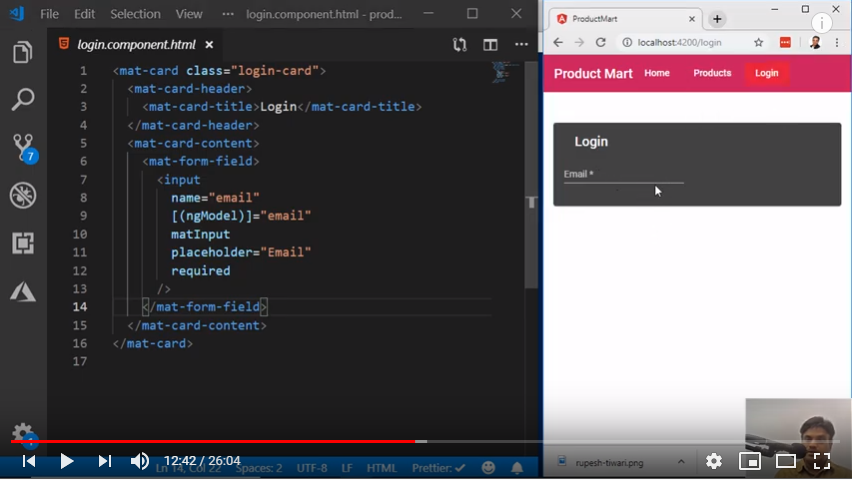
Task: Seek on the red video progress bar
Action: [x=300, y=441]
